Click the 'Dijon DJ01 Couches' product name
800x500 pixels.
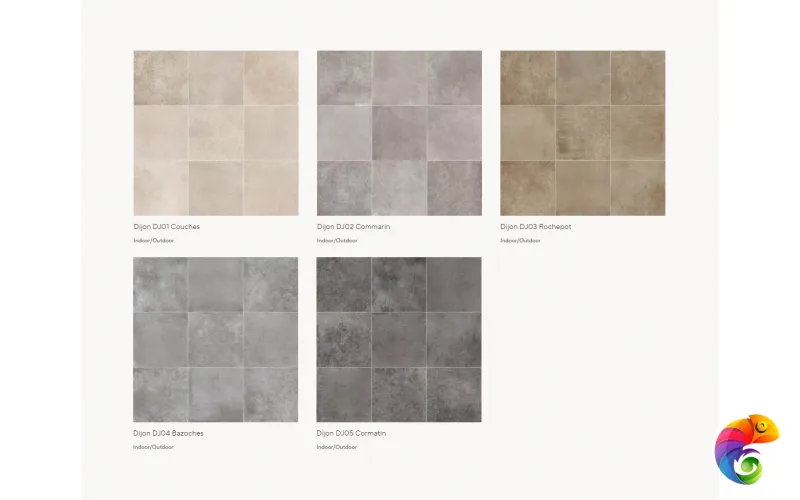click(x=167, y=227)
